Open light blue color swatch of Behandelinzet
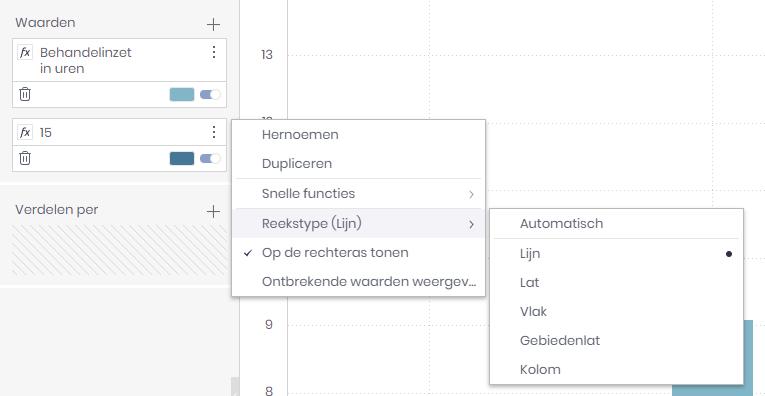Screen dimensions: 765x396 tap(182, 95)
